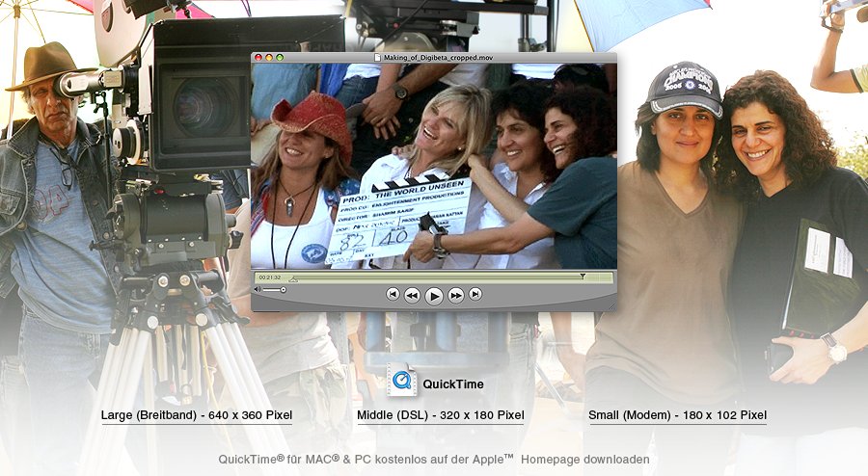Click the volume slider knob
This screenshot has height=476, width=868.
point(283,289)
